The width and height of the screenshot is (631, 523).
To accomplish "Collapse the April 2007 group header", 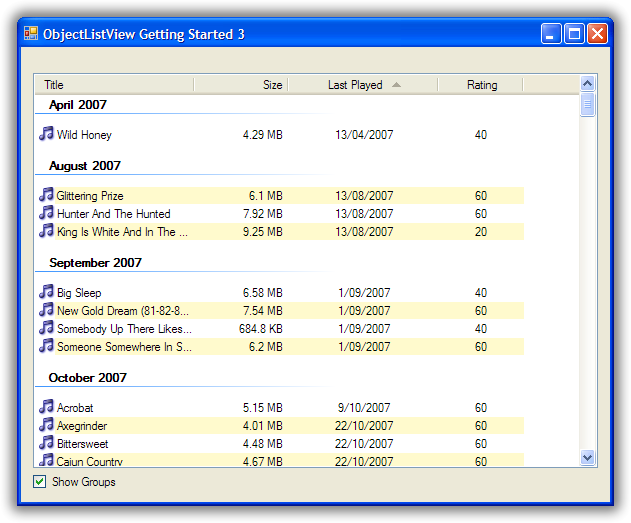I will [x=78, y=105].
